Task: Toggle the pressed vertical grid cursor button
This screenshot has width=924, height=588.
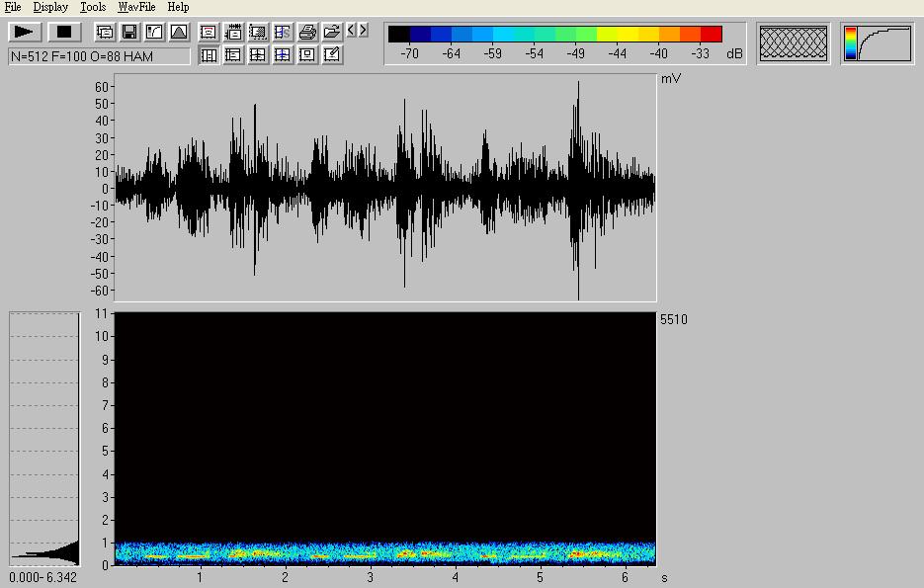Action: [x=209, y=55]
